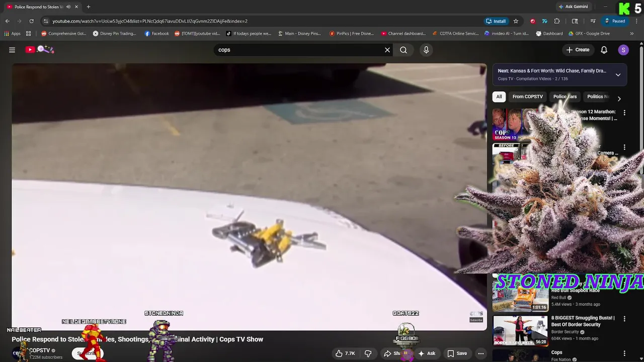Open Comprehensive Gol... bookmark
This screenshot has width=644, height=362.
(63, 34)
